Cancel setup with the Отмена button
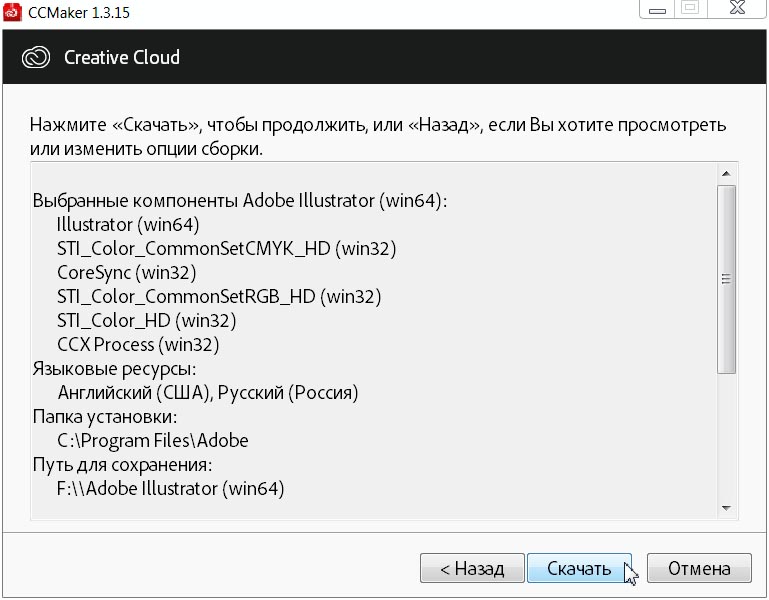 click(699, 569)
